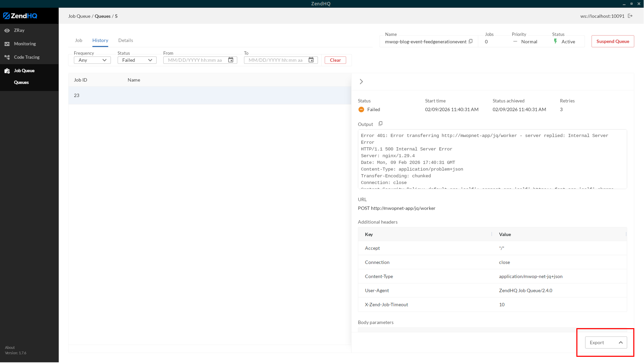Viewport: 644px width, 363px height.
Task: Open the From date calendar picker
Action: [231, 60]
